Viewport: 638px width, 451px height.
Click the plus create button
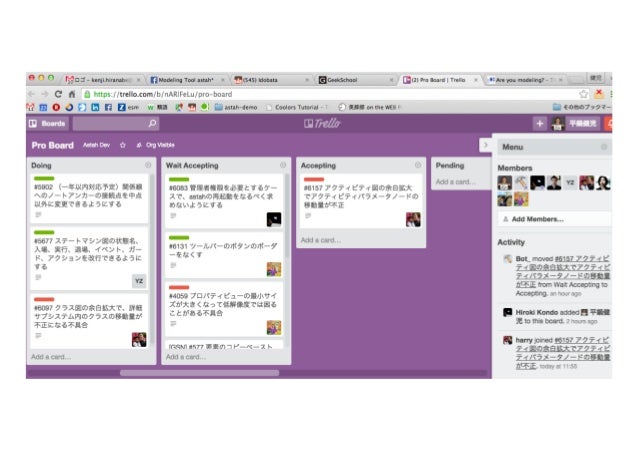click(x=540, y=123)
